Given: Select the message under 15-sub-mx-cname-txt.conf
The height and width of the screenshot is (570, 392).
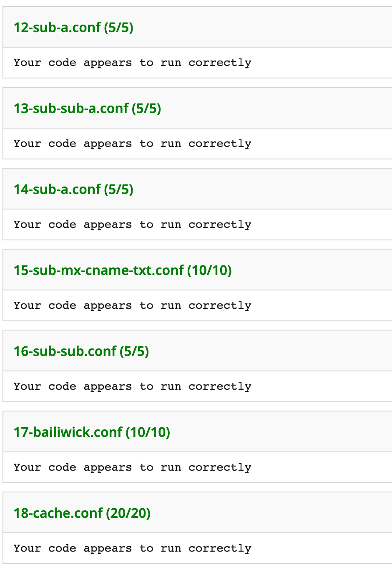Looking at the screenshot, I should click(132, 305).
